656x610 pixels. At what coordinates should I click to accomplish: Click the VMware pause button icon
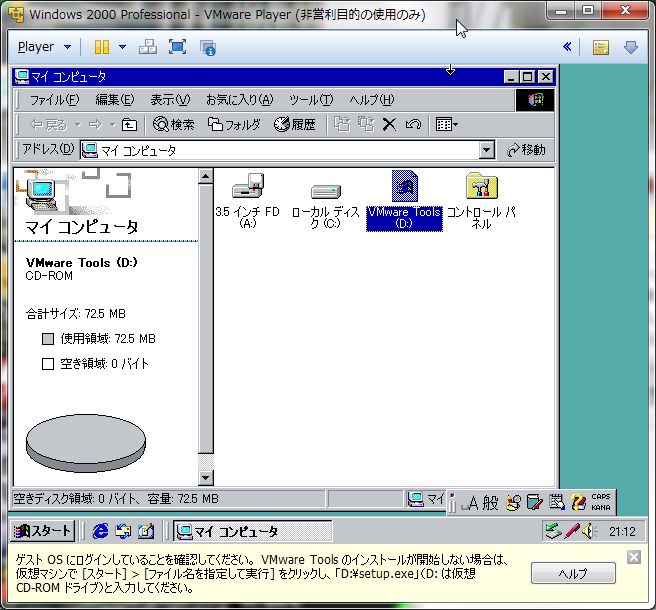pyautogui.click(x=102, y=47)
